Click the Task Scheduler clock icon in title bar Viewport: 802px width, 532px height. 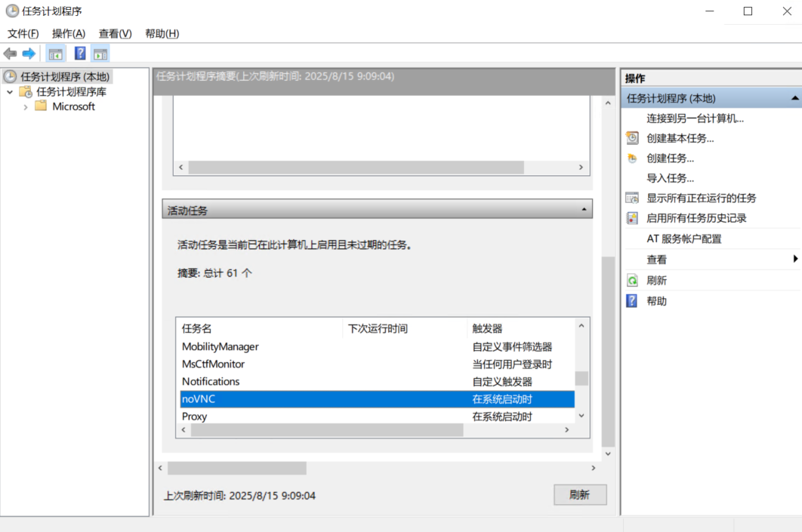coord(12,11)
